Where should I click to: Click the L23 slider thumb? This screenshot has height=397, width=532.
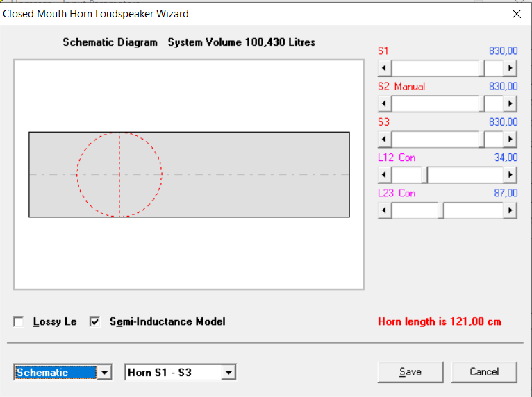[x=441, y=210]
